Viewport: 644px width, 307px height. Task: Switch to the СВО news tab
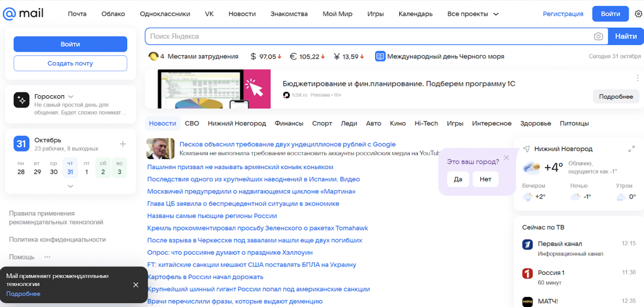[x=192, y=123]
